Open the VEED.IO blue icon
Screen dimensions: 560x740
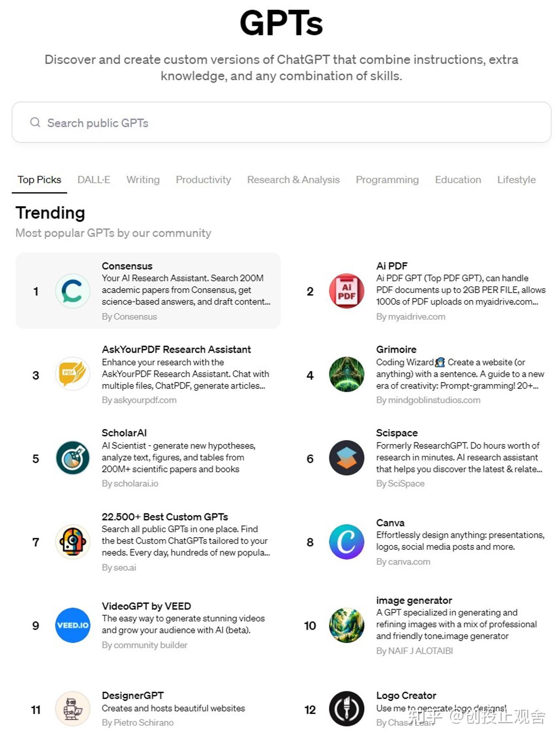click(73, 625)
